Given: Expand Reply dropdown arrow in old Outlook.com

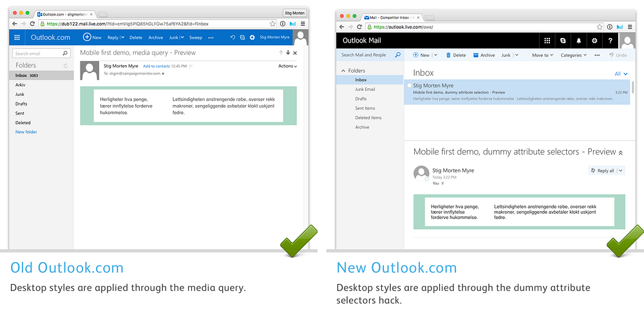Looking at the screenshot, I should pos(122,37).
